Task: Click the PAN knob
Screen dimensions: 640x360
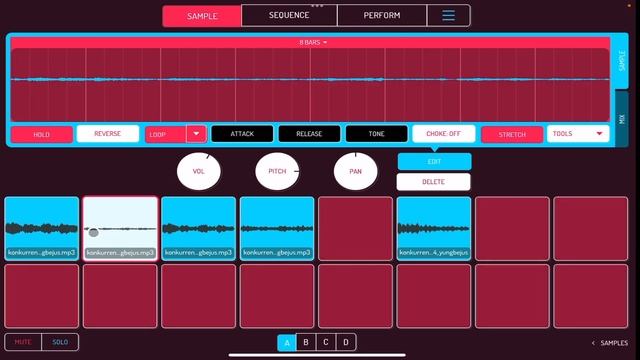Action: [356, 171]
